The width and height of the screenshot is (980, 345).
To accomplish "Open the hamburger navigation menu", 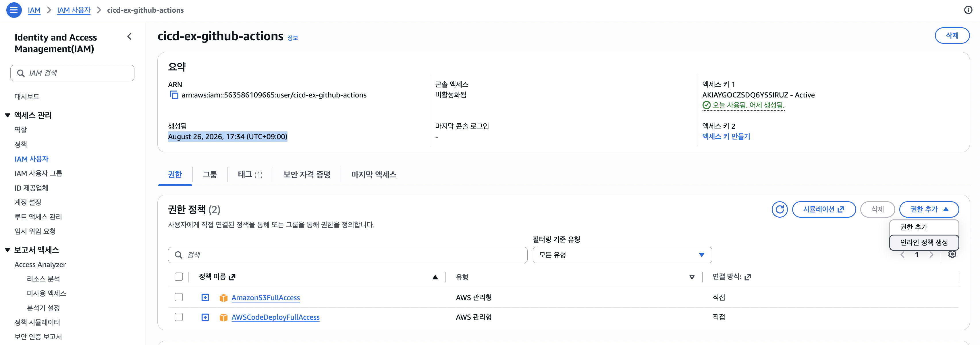I will tap(14, 10).
